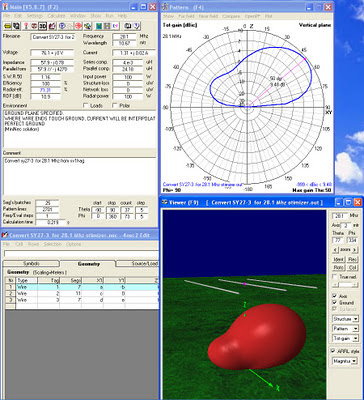
Task: Click the Res button in Viewer
Action: 353,259
